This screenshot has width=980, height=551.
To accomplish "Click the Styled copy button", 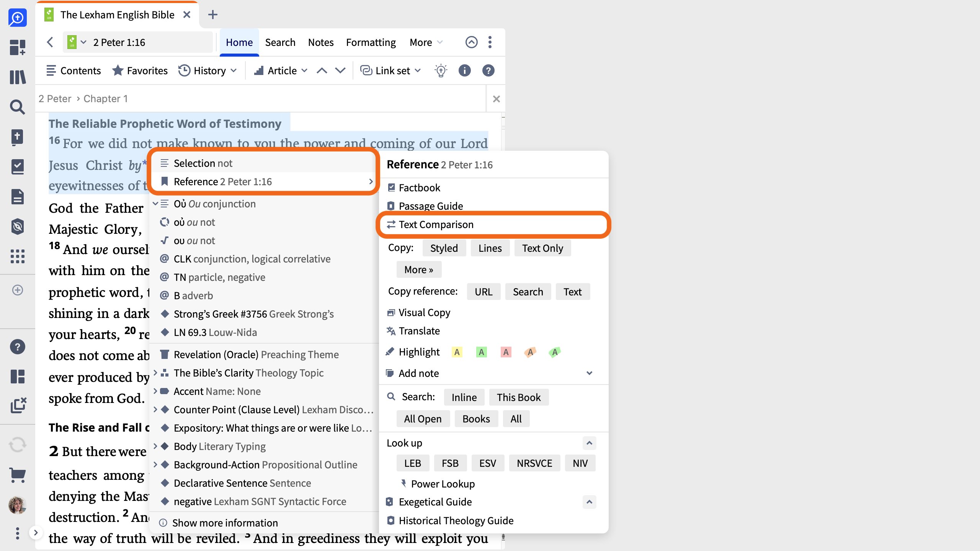I will (444, 248).
